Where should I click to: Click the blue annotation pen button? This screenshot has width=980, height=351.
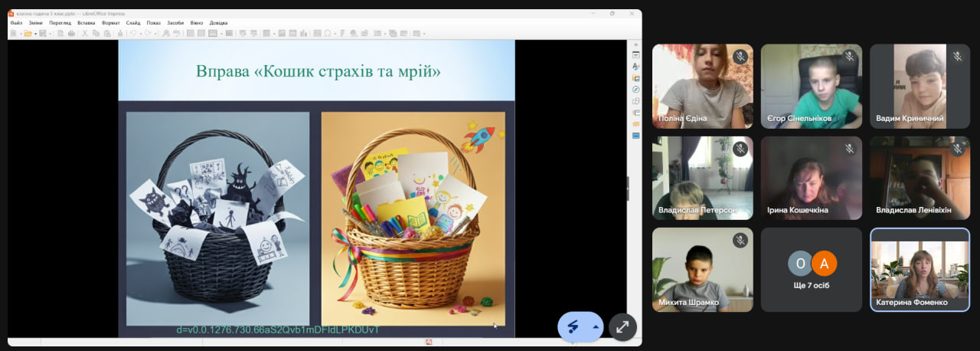click(573, 326)
